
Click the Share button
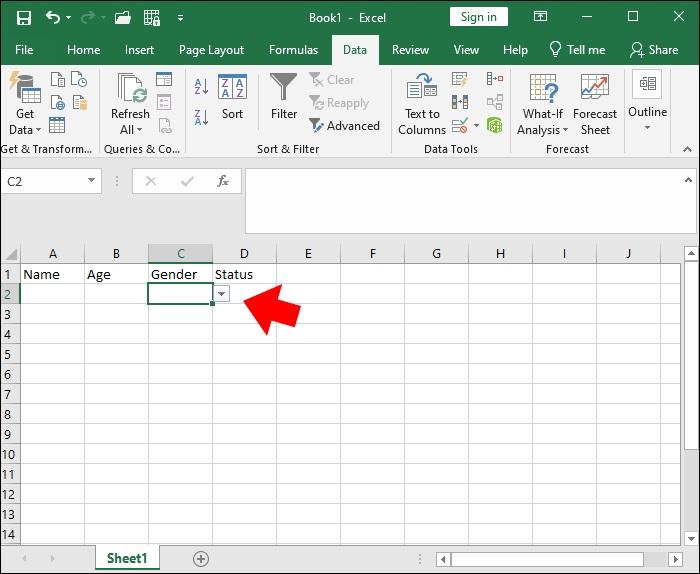click(x=654, y=50)
